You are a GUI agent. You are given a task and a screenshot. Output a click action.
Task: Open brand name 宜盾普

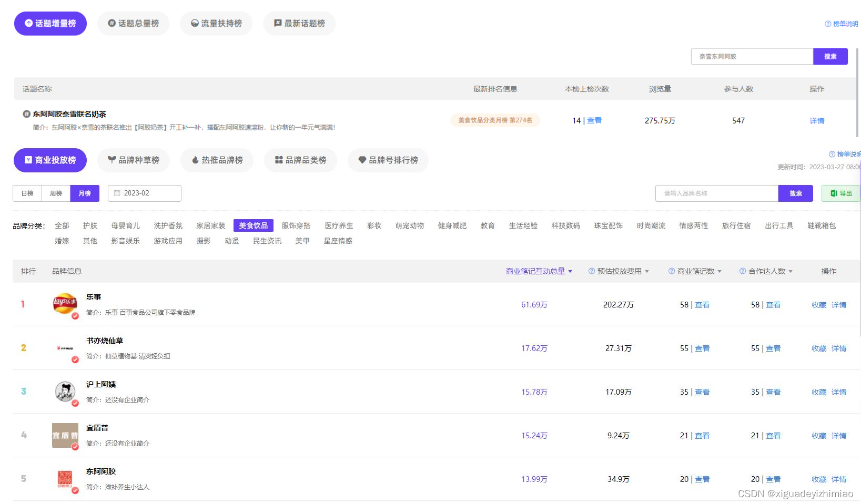pyautogui.click(x=97, y=428)
